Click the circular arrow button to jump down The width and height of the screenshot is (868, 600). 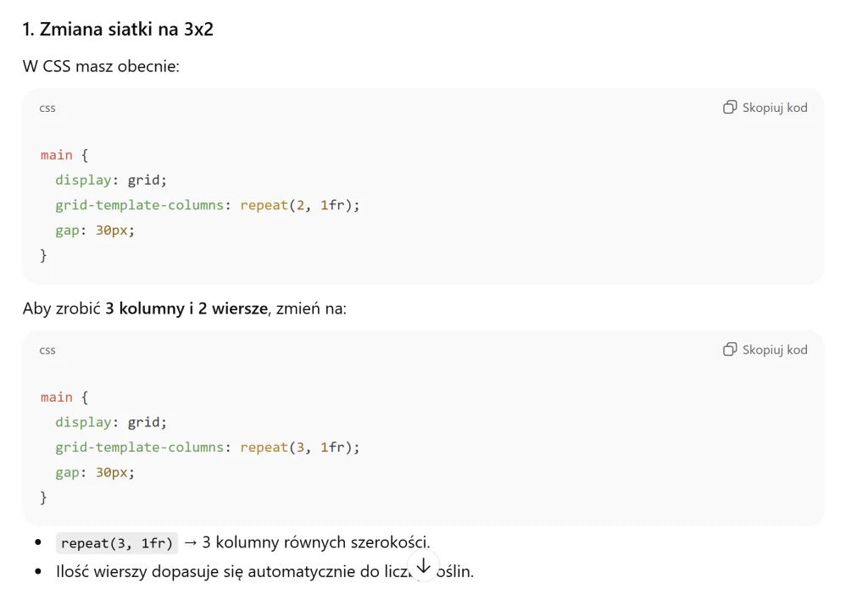point(422,564)
